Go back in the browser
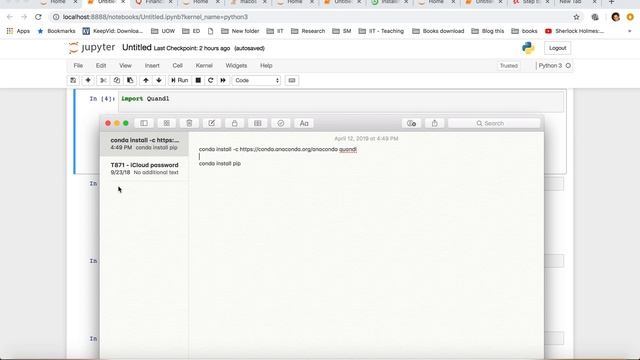Viewport: 640px width, 360px height. pos(10,17)
